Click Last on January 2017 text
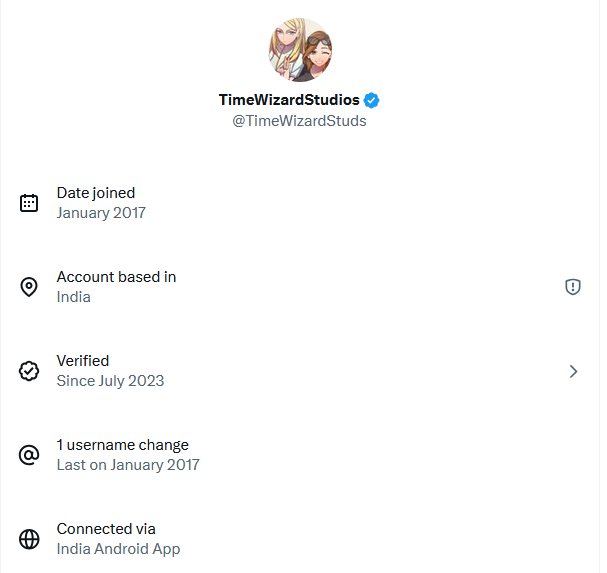The height and width of the screenshot is (573, 607). tap(128, 465)
